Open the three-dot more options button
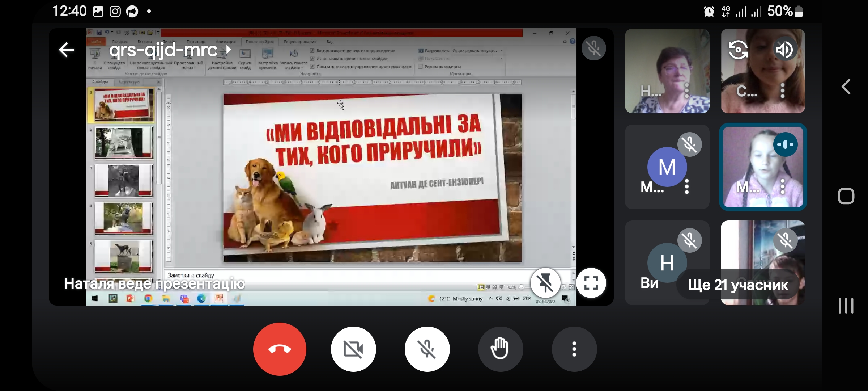Viewport: 868px width, 391px height. pyautogui.click(x=574, y=349)
